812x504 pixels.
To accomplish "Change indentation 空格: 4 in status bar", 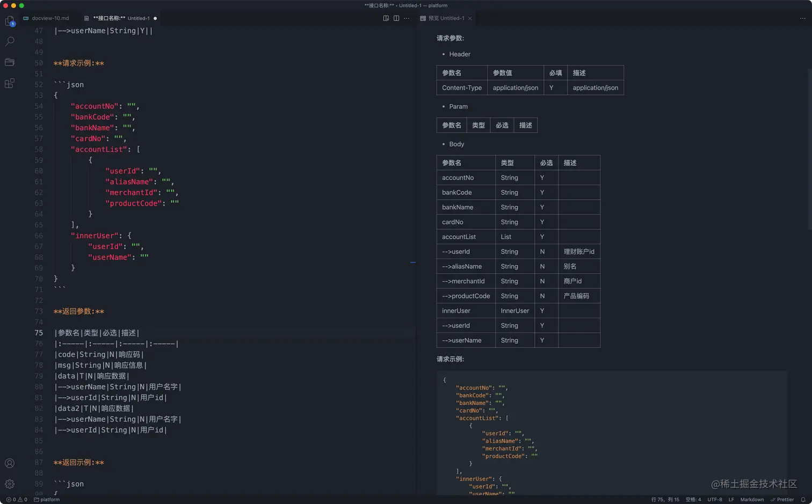I will tap(693, 500).
